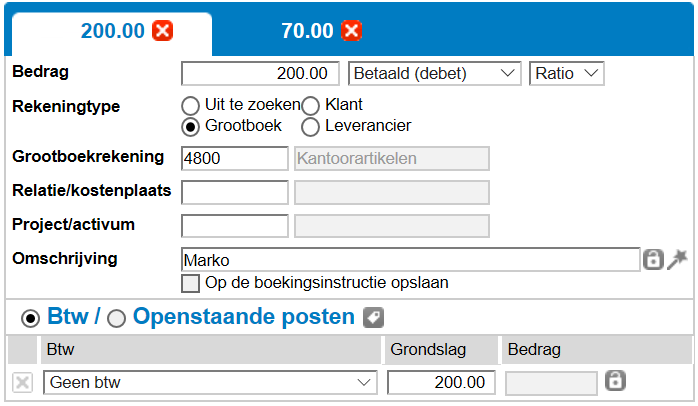Click the Grondslag 200.00 input field
The image size is (698, 406).
click(441, 382)
